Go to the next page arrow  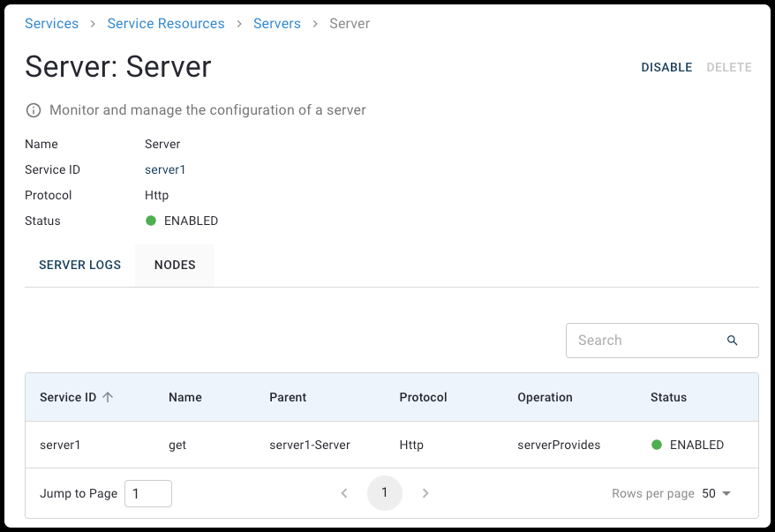[x=425, y=493]
